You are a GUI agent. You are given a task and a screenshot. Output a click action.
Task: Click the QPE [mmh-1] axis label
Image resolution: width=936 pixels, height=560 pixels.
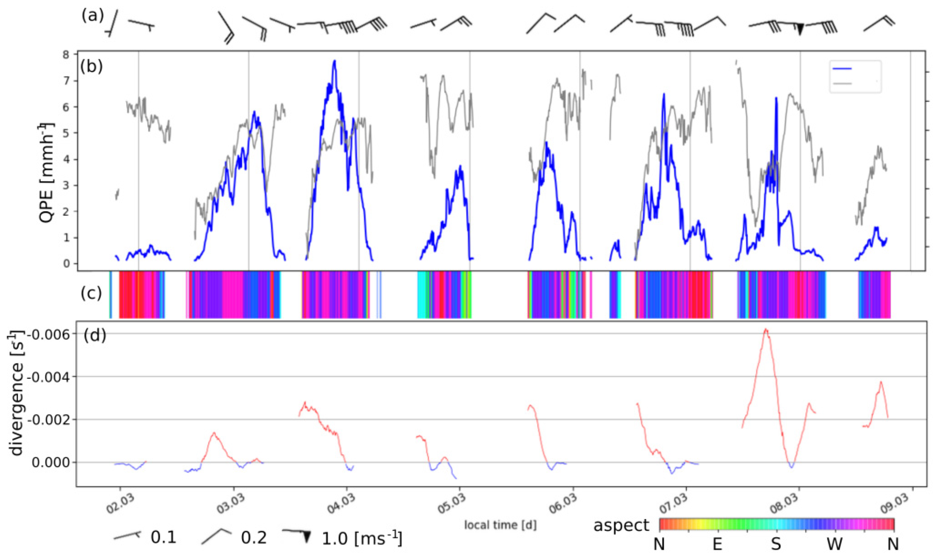pos(47,173)
